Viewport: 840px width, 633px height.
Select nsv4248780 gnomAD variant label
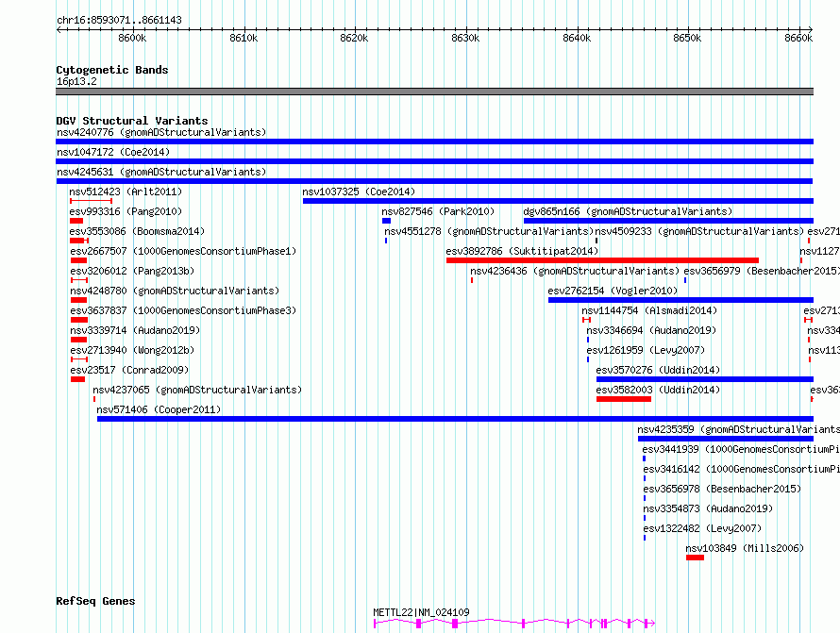[174, 291]
